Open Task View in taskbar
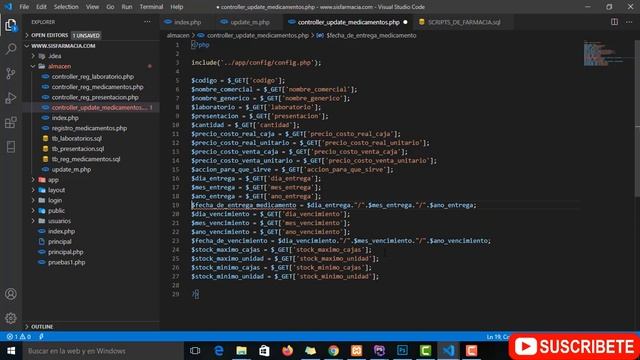 click(x=195, y=351)
